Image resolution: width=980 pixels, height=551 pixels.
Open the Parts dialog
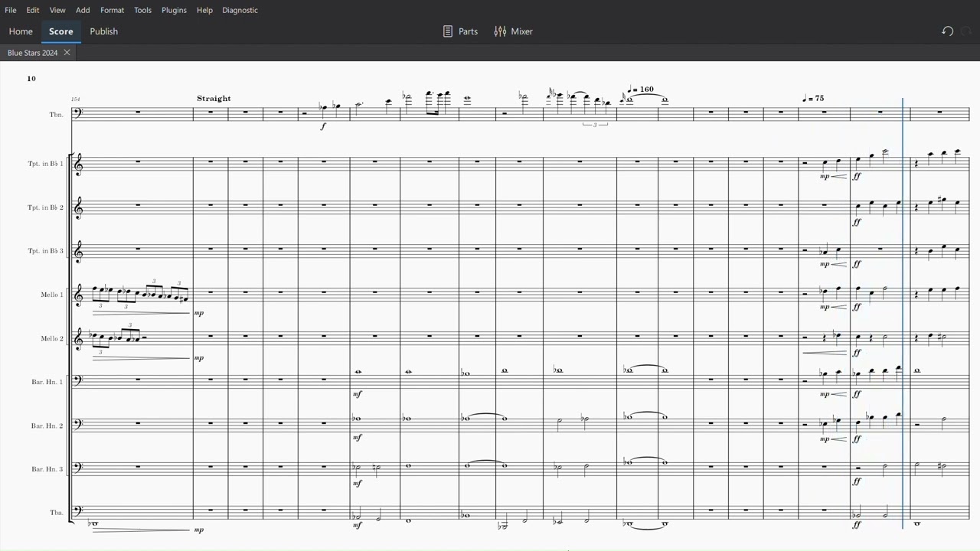[x=460, y=31]
